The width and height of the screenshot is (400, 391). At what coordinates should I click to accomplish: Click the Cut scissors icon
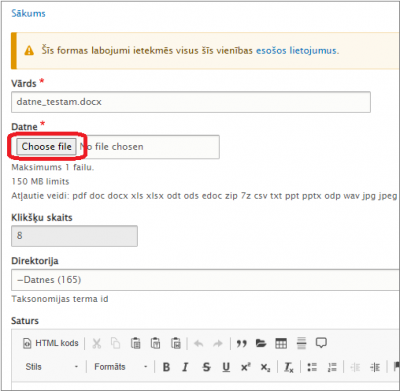point(97,343)
